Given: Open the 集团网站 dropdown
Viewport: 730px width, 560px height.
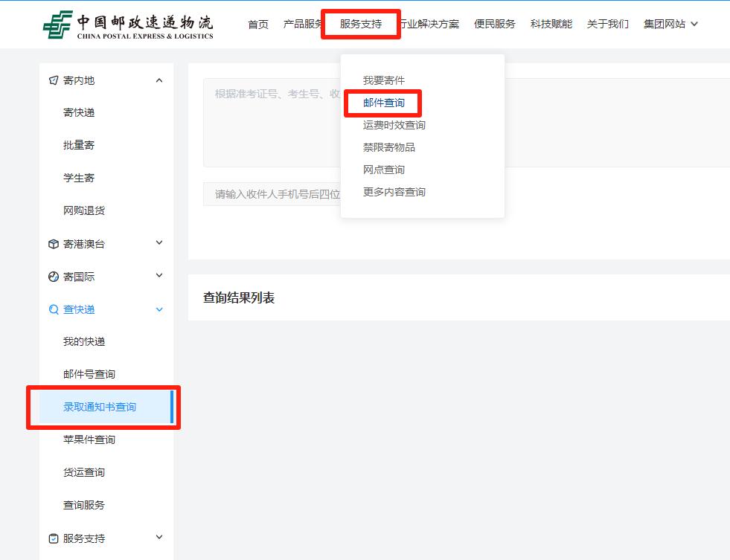Looking at the screenshot, I should pyautogui.click(x=670, y=24).
